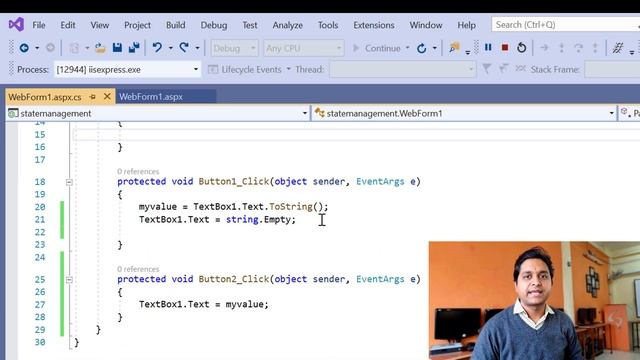
Task: Click the Show Next Statement arrow icon
Action: click(x=544, y=48)
